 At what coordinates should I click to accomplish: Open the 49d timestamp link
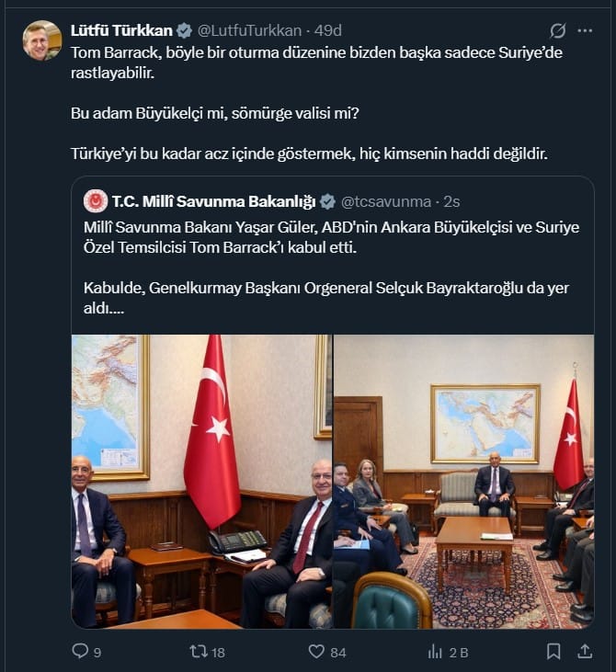(328, 30)
